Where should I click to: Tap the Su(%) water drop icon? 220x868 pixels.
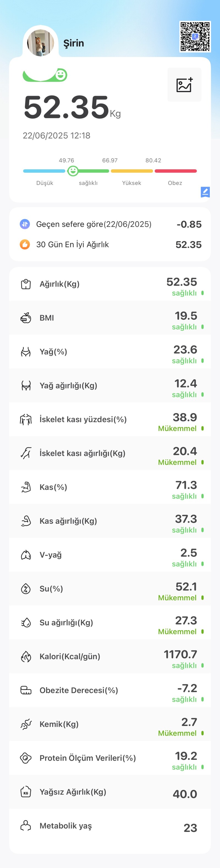pos(26,589)
